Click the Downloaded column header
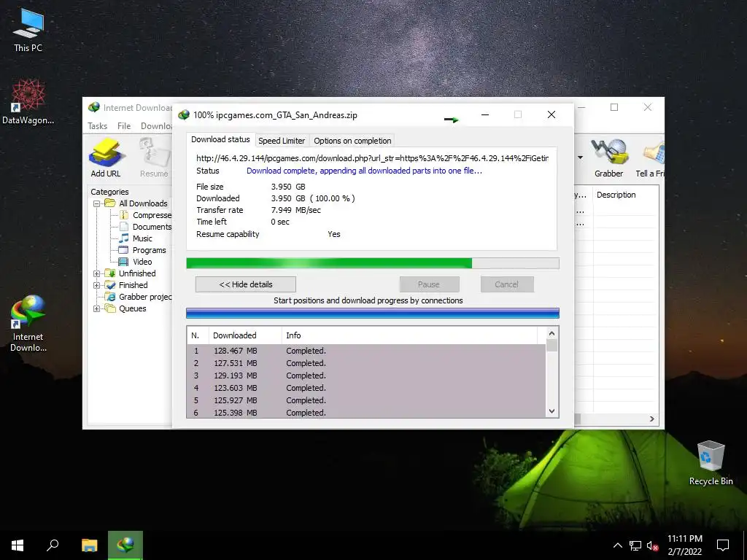The width and height of the screenshot is (747, 560). coord(245,335)
